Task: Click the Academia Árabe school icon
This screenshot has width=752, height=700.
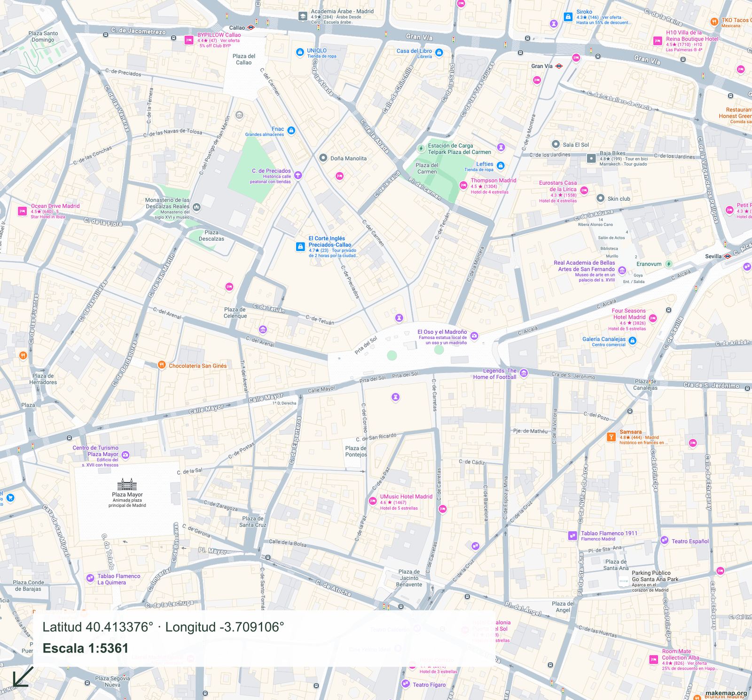Action: [x=303, y=16]
